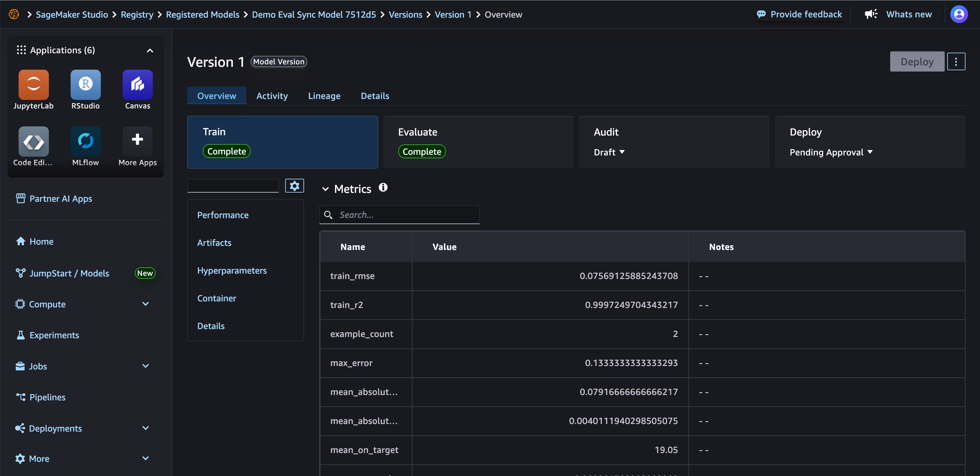Open the Lineage tab
The height and width of the screenshot is (476, 980).
[x=324, y=96]
